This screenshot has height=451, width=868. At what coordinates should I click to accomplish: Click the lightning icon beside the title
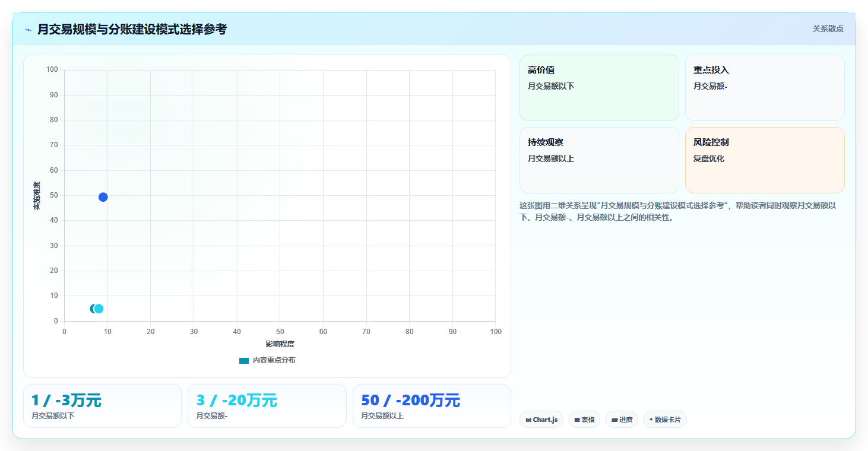(x=28, y=30)
